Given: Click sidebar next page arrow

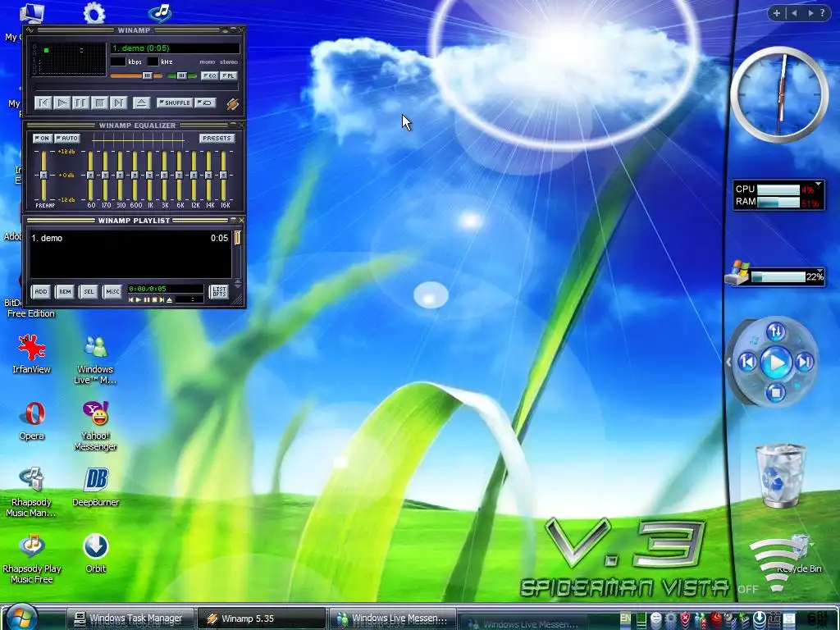Looking at the screenshot, I should tap(810, 13).
